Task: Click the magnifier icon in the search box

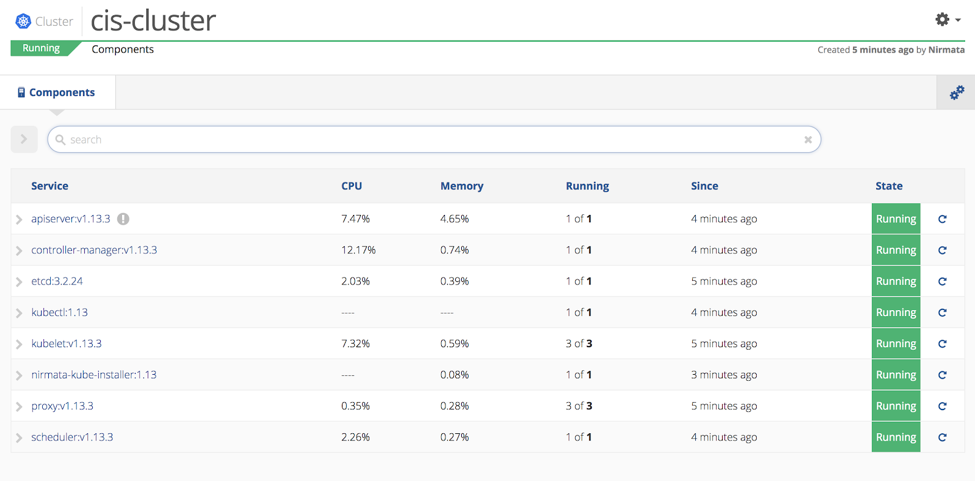Action: pyautogui.click(x=60, y=140)
